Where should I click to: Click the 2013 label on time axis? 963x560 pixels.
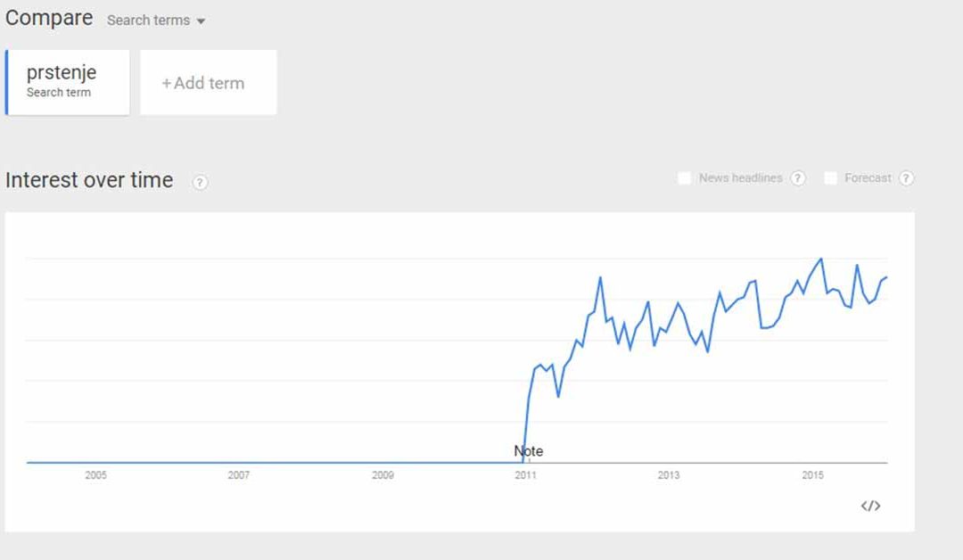pos(669,475)
